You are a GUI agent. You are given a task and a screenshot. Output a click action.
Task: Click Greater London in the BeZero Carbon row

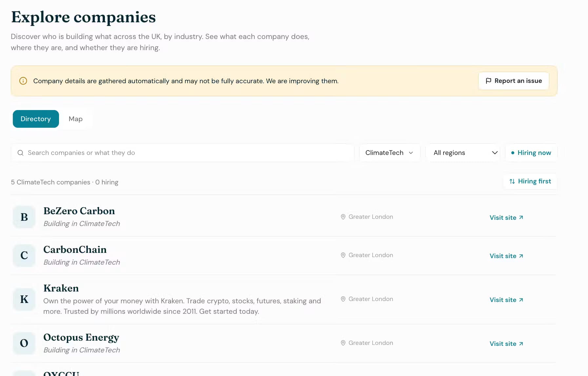tap(371, 217)
